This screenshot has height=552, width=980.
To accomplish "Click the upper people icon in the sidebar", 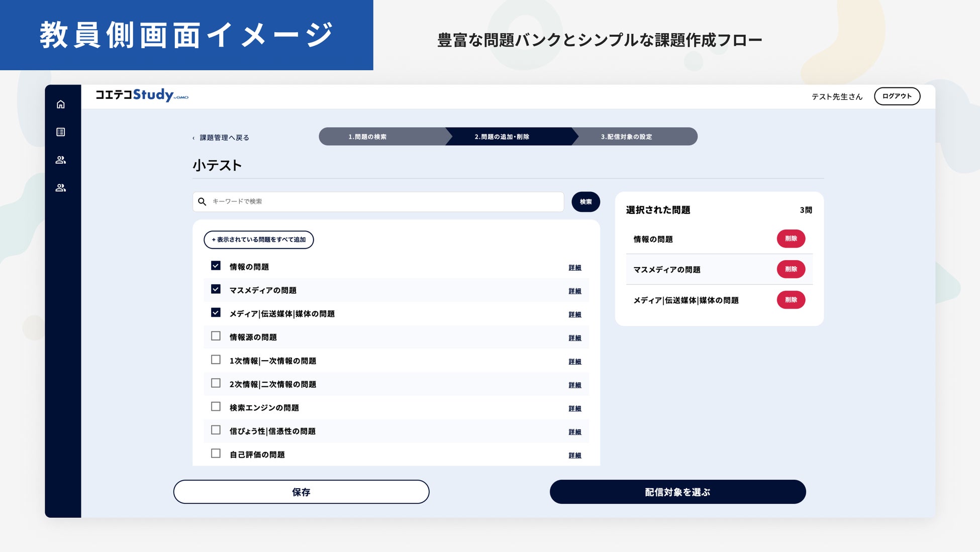I will click(61, 160).
